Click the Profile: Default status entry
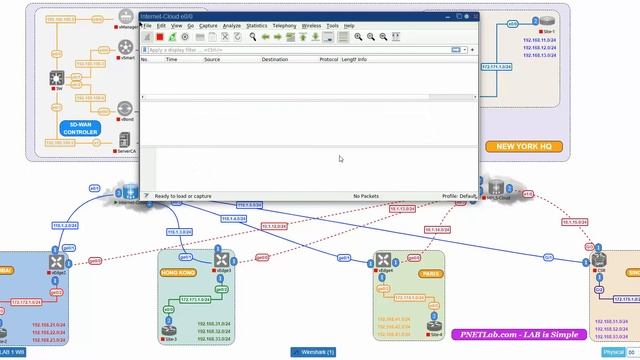 [459, 196]
